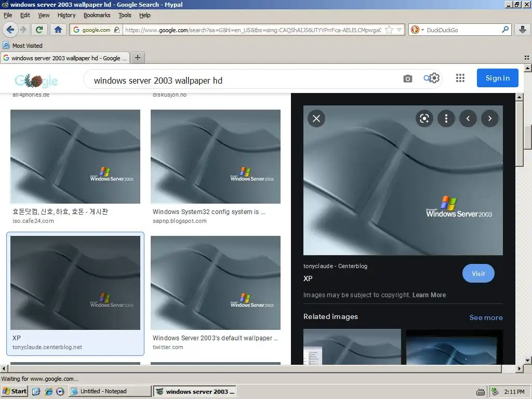Viewport: 532px width, 399px height.
Task: Search by image using camera icon
Action: pyautogui.click(x=408, y=79)
